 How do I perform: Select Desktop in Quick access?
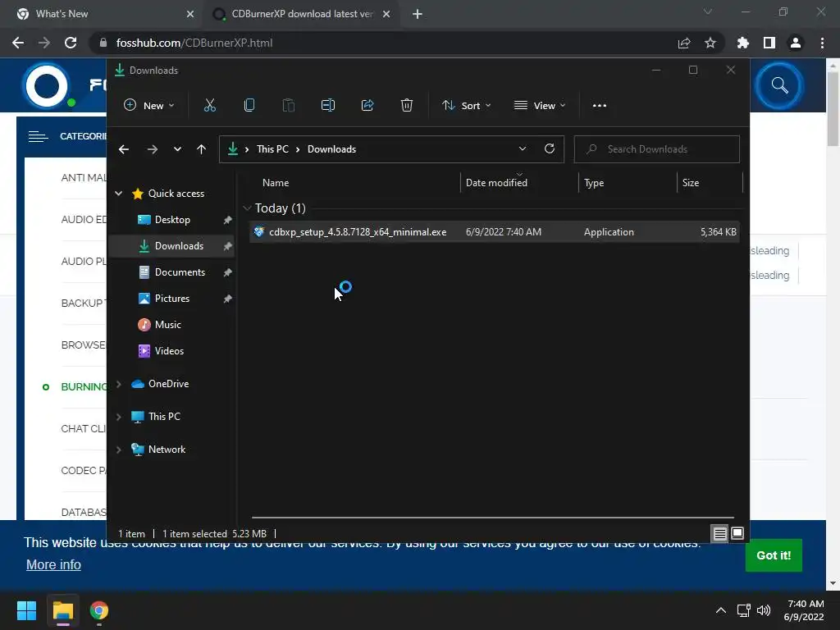click(171, 220)
